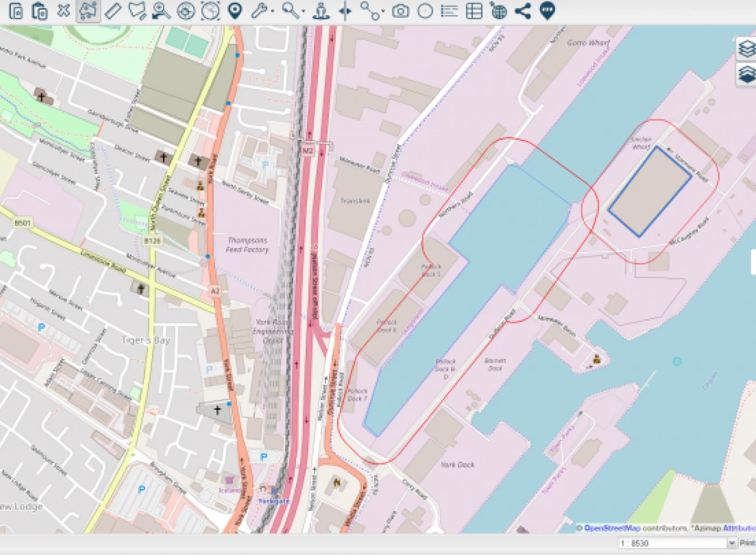This screenshot has height=559, width=756.
Task: Open the legend list icon
Action: 449,11
